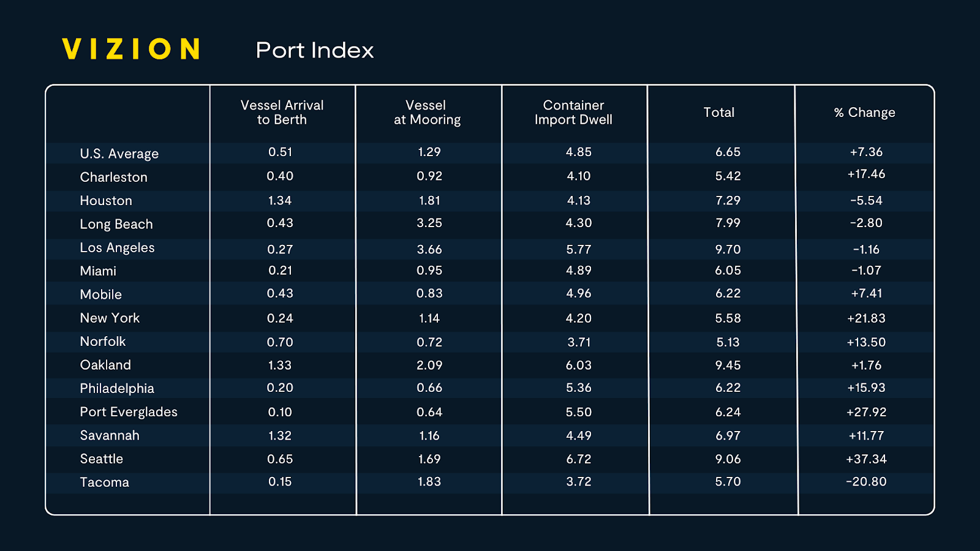Click the Port Everglades port name
980x551 pixels.
point(129,412)
